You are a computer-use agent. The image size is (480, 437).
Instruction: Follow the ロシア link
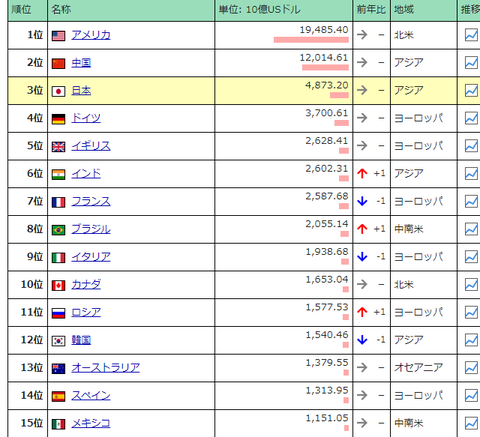(x=86, y=312)
